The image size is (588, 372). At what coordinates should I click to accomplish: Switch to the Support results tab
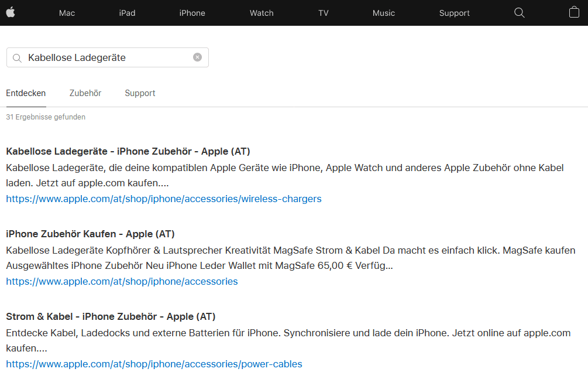(x=140, y=93)
